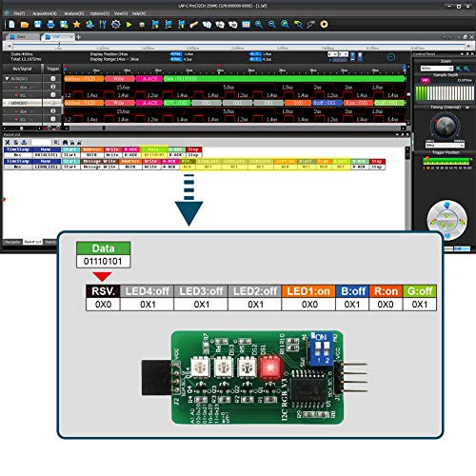Click the third blue flag marker icon

click(x=181, y=24)
